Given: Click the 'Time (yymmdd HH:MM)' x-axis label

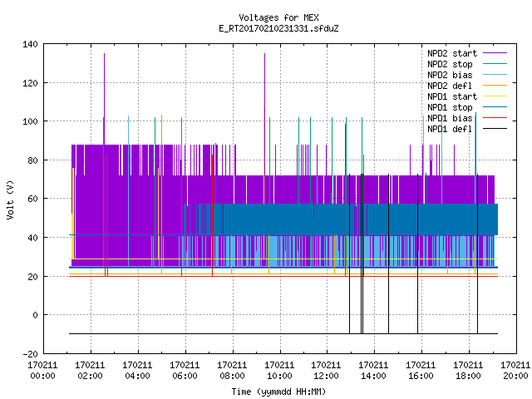Looking at the screenshot, I should pos(278,392).
